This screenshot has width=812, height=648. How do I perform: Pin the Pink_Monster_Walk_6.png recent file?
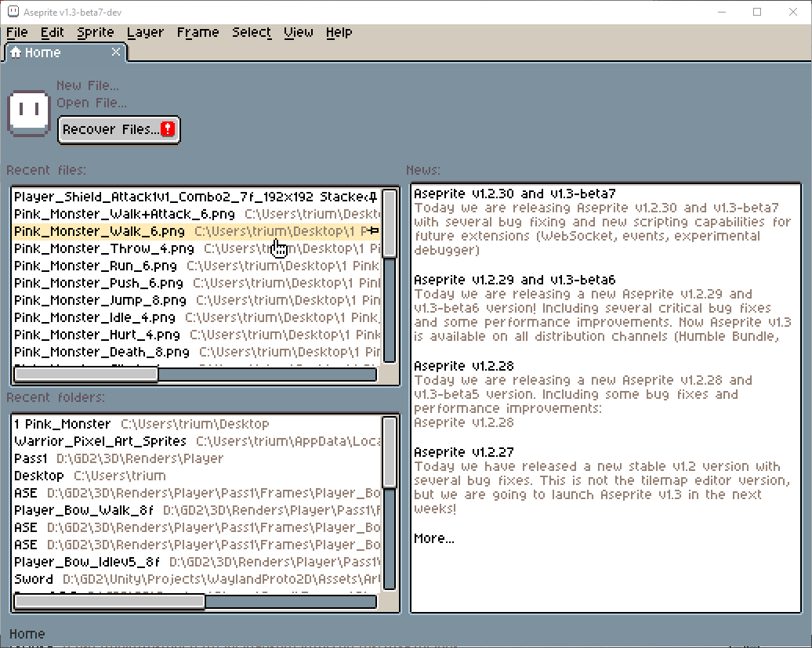(373, 231)
